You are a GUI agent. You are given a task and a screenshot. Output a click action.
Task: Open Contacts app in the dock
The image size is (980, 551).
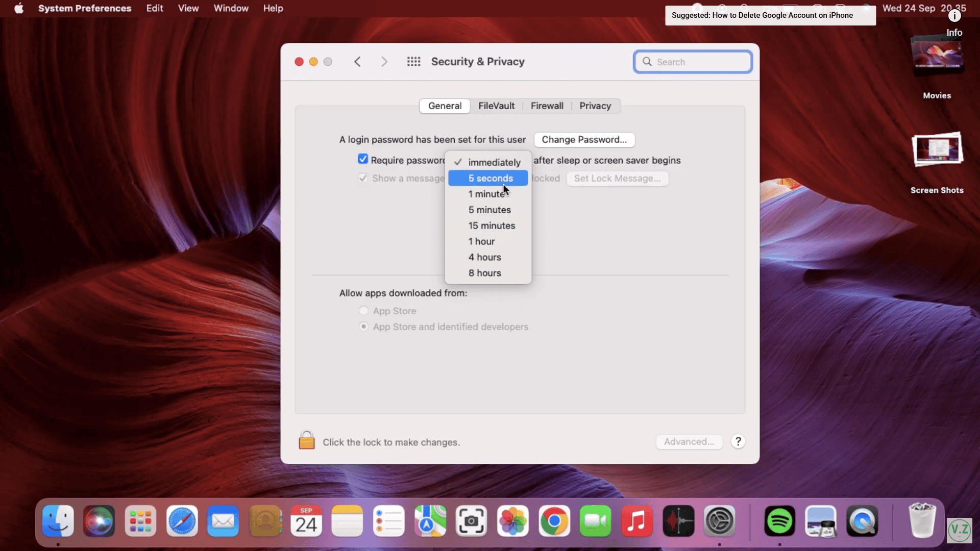click(x=265, y=521)
